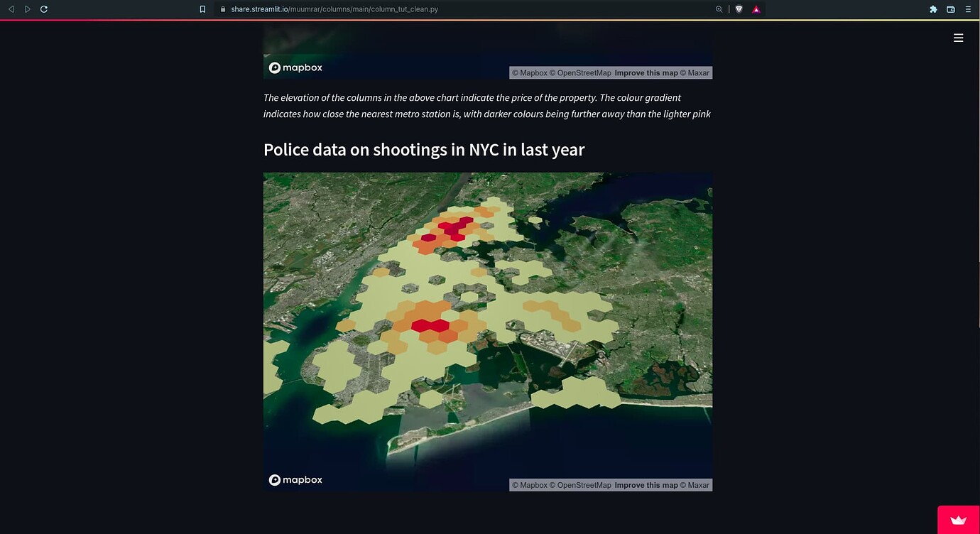This screenshot has height=534, width=980.
Task: Open 'Improve this map' on the shootings map
Action: click(x=646, y=485)
